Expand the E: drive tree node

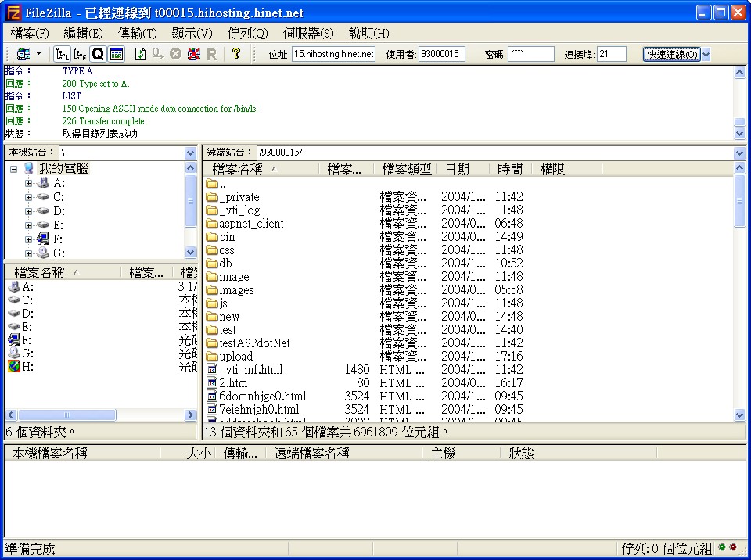pos(28,225)
